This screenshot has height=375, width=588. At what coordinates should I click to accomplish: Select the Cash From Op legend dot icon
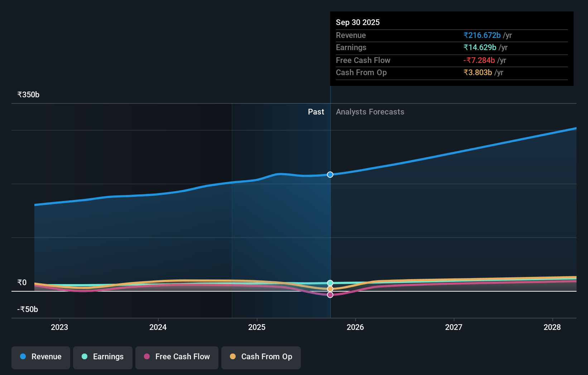pos(233,356)
